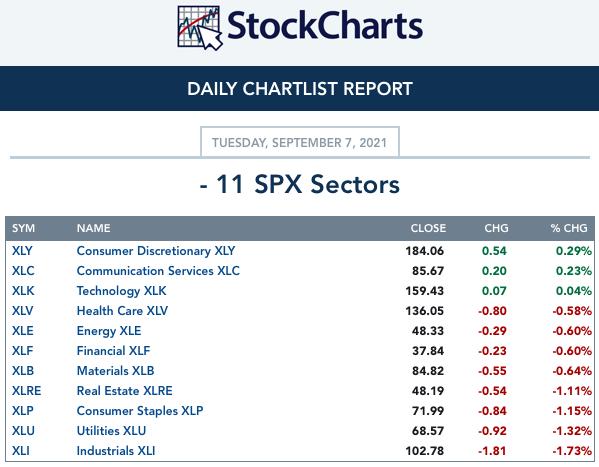599x467 pixels.
Task: Click the XLV ticker symbol
Action: tap(22, 311)
